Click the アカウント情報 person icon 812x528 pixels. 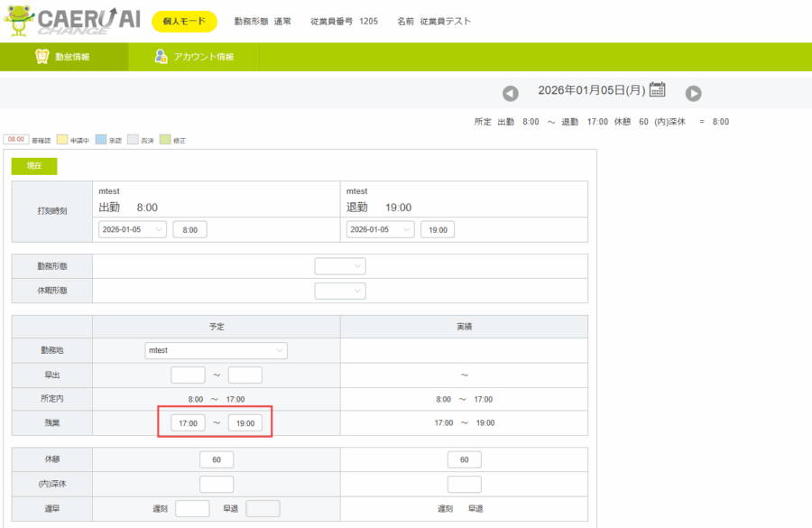tap(161, 56)
